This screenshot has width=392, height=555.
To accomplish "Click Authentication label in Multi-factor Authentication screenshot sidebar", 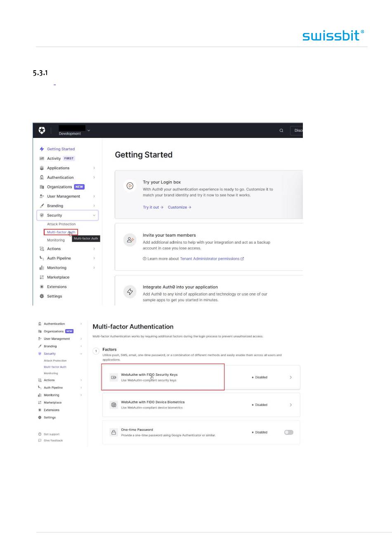I will [54, 324].
